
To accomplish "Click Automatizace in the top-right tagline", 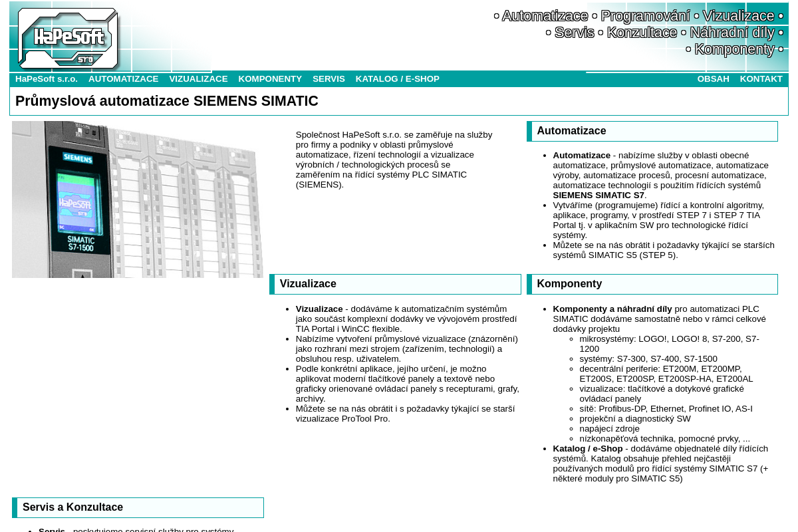I will 545,16.
